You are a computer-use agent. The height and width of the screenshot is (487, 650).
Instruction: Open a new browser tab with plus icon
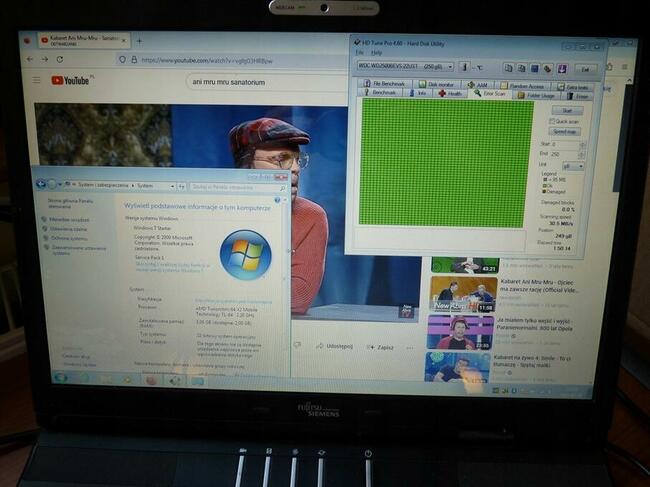(139, 41)
